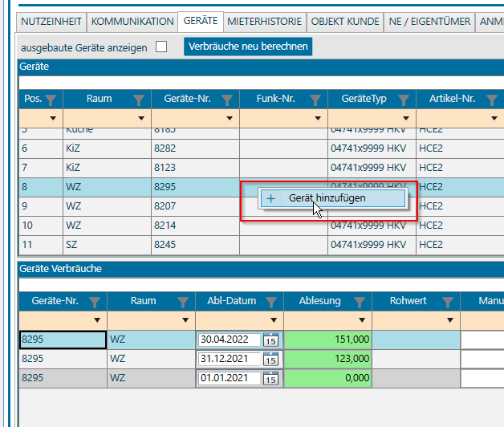The image size is (504, 427).
Task: Open the MIETERHISTORIE tab
Action: tap(265, 22)
